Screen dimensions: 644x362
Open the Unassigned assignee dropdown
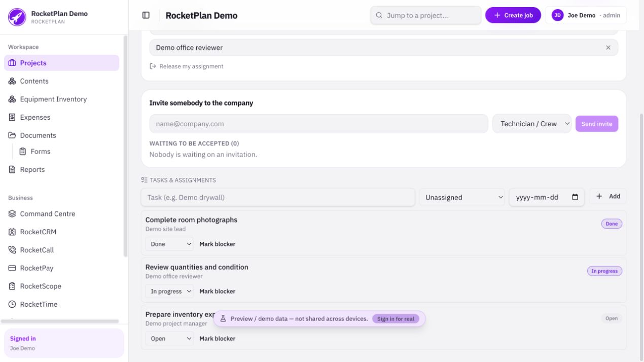(x=462, y=197)
